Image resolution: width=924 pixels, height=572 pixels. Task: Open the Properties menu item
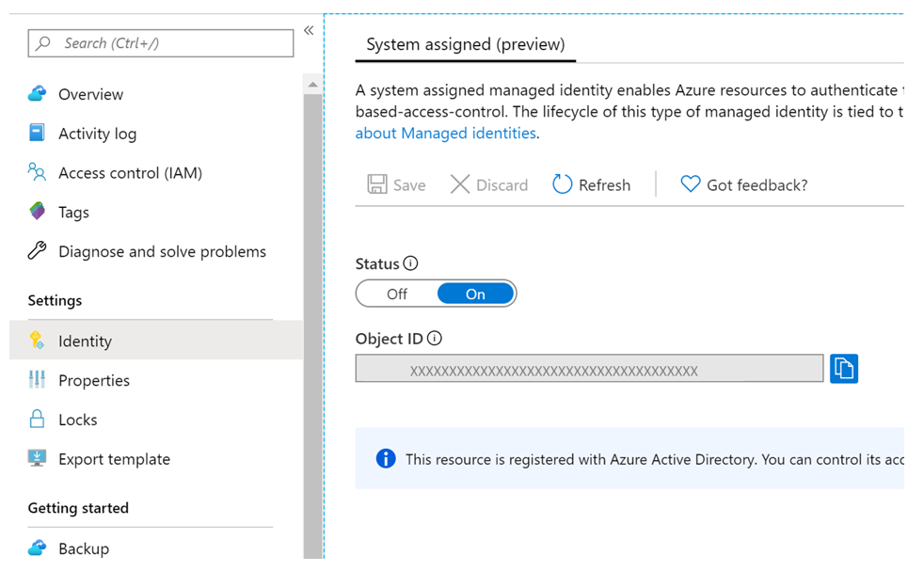pyautogui.click(x=94, y=380)
